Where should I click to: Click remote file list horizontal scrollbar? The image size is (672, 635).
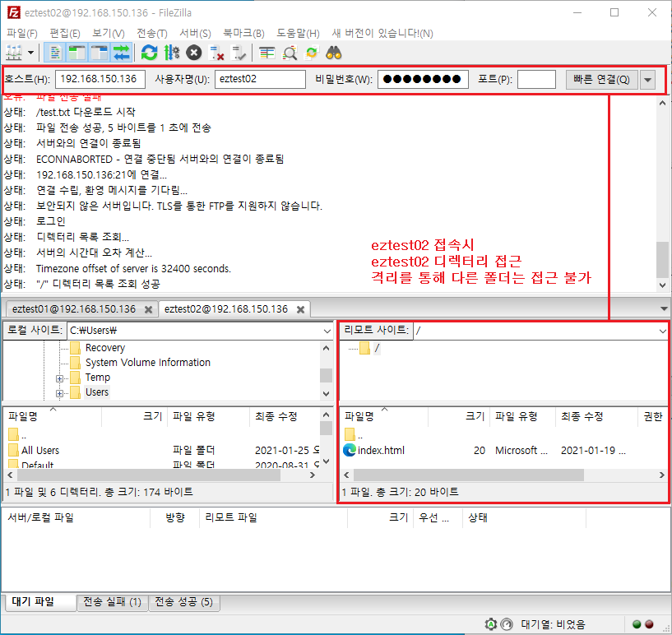tap(469, 475)
